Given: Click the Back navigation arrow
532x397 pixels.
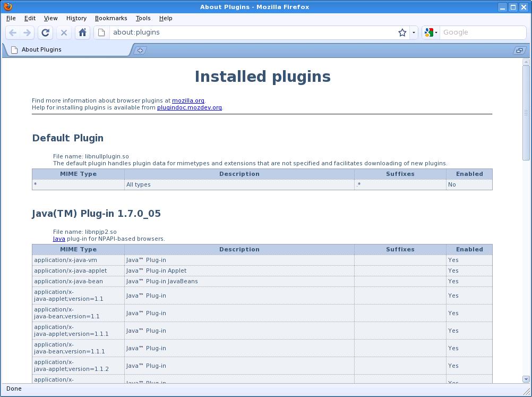Looking at the screenshot, I should [x=13, y=32].
